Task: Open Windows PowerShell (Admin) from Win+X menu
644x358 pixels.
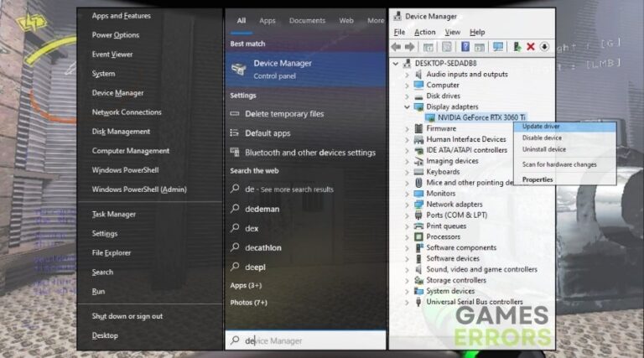Action: 139,189
